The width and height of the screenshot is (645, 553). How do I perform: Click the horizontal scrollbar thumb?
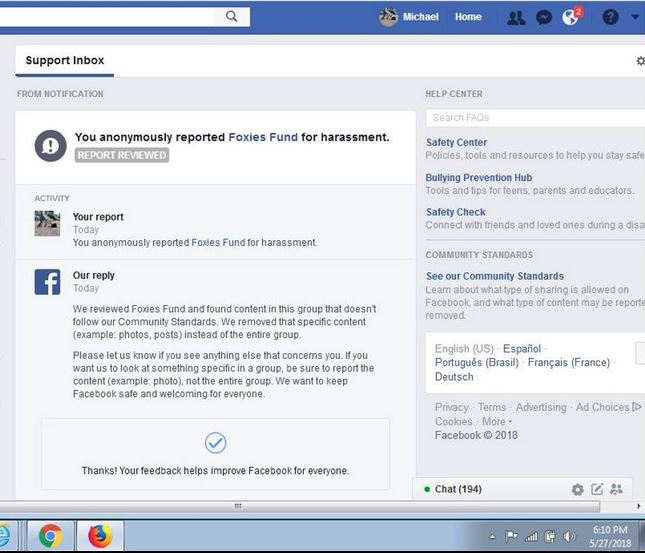click(300, 506)
